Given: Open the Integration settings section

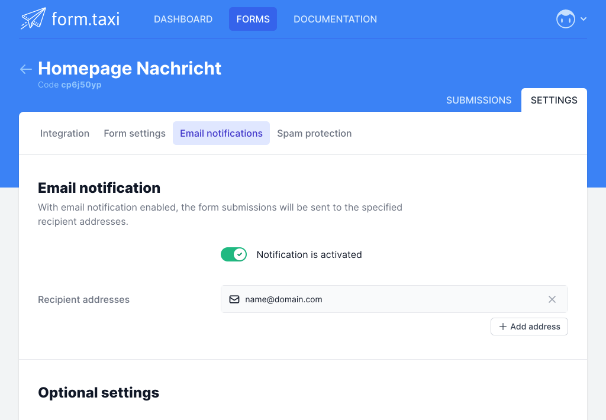Looking at the screenshot, I should point(65,133).
